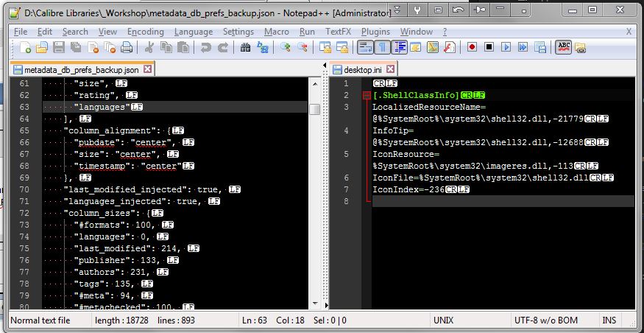
Task: Click the Zoom Out magnifier icon
Action: coord(302,48)
